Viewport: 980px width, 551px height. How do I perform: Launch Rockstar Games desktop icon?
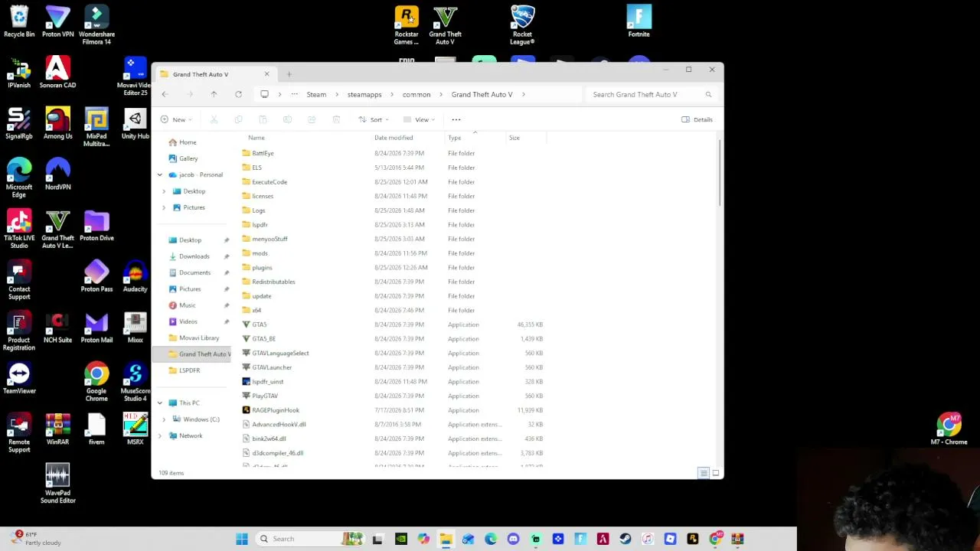point(407,24)
